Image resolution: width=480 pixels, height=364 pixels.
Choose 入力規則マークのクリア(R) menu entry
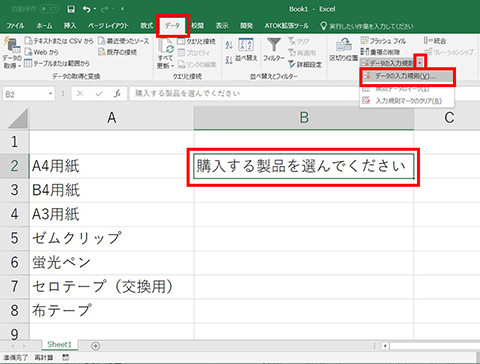pos(407,101)
